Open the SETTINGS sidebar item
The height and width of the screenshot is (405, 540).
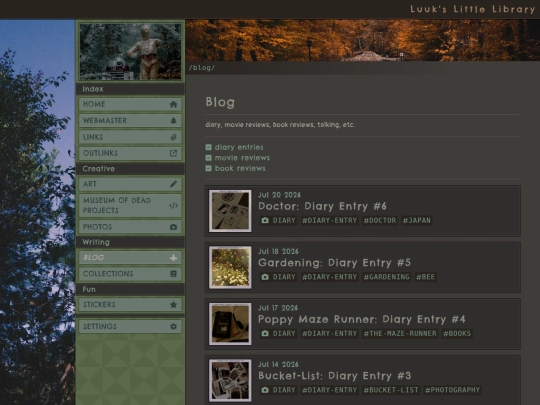(130, 326)
